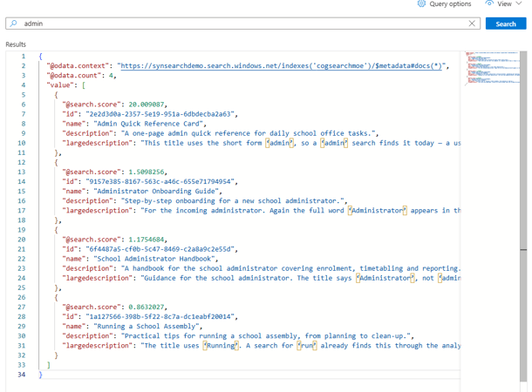Select the name "Admin Quick Reference Card"
This screenshot has width=532, height=392.
(x=148, y=124)
